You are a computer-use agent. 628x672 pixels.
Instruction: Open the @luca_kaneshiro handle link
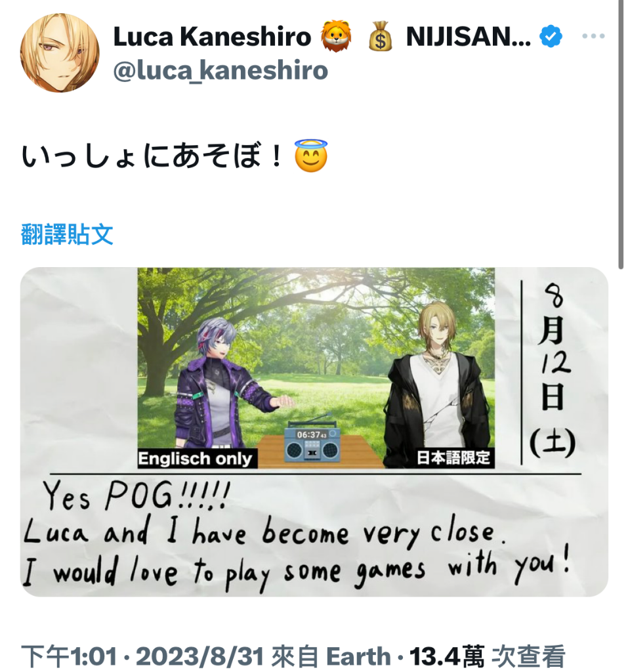220,70
